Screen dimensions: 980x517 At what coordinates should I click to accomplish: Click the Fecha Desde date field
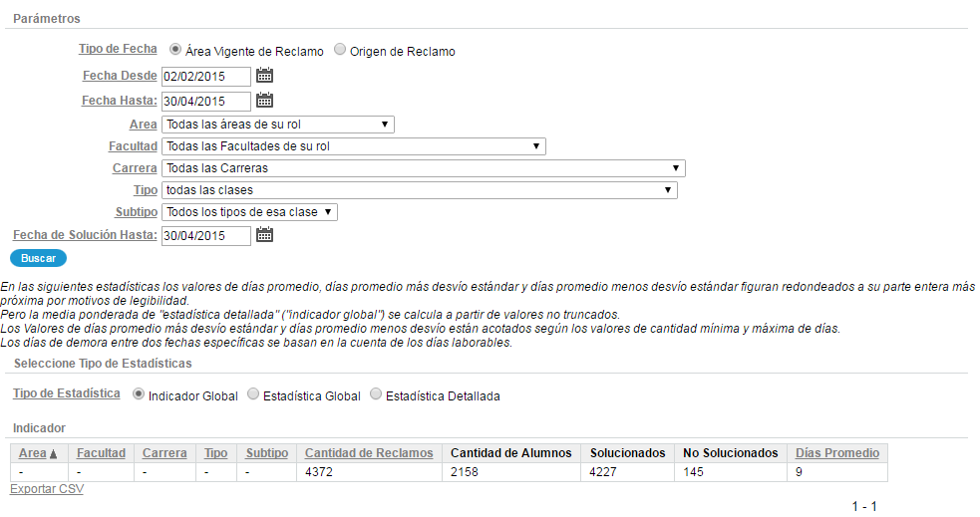coord(206,76)
